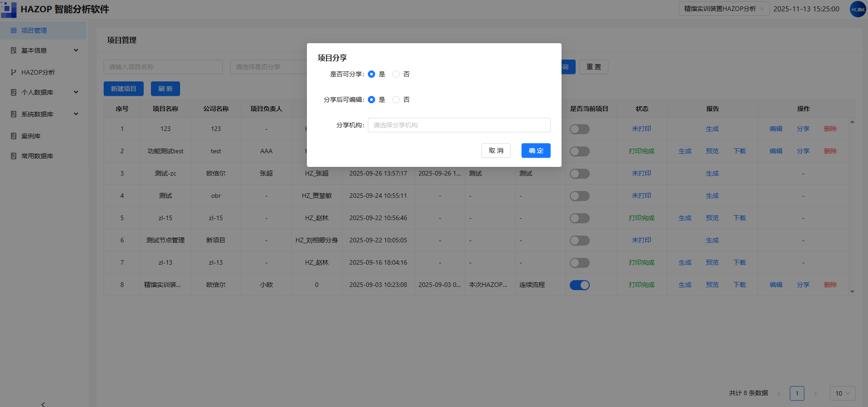The width and height of the screenshot is (868, 407).
Task: Click the 请输入项目名称 search field
Action: pos(163,67)
